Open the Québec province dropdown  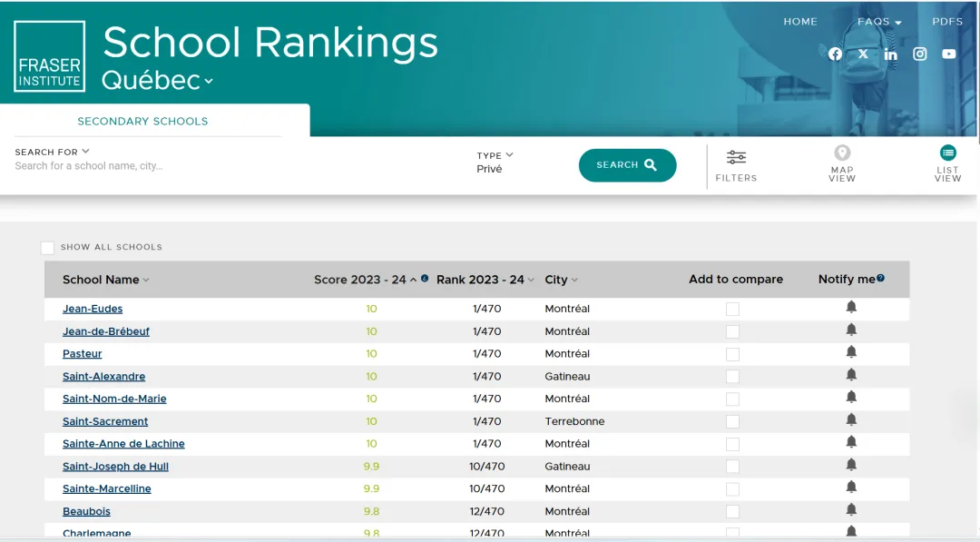[x=157, y=80]
